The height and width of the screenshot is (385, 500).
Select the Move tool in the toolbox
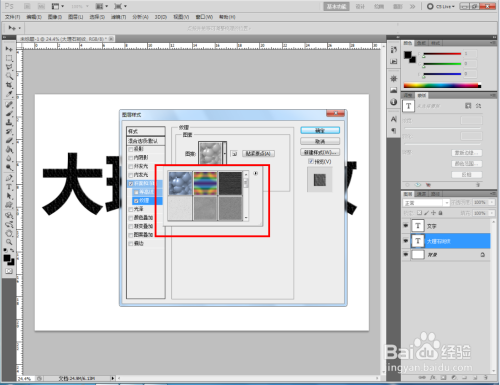point(9,49)
